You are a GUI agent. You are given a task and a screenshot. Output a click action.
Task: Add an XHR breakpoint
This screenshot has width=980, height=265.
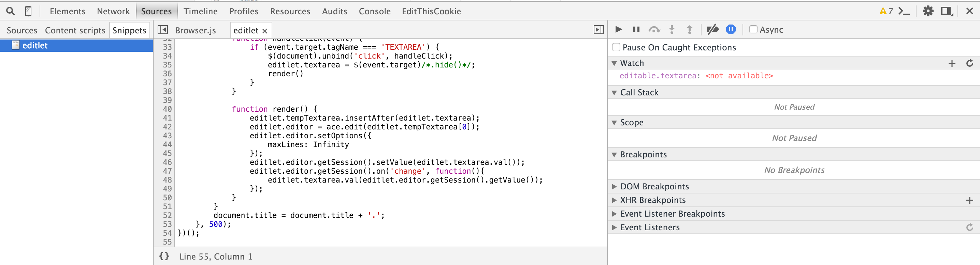pos(970,200)
